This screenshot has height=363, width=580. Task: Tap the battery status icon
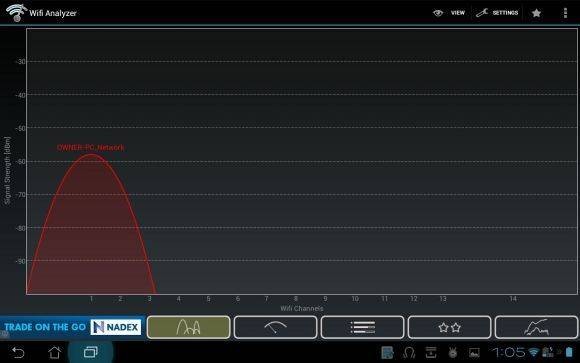pyautogui.click(x=569, y=352)
